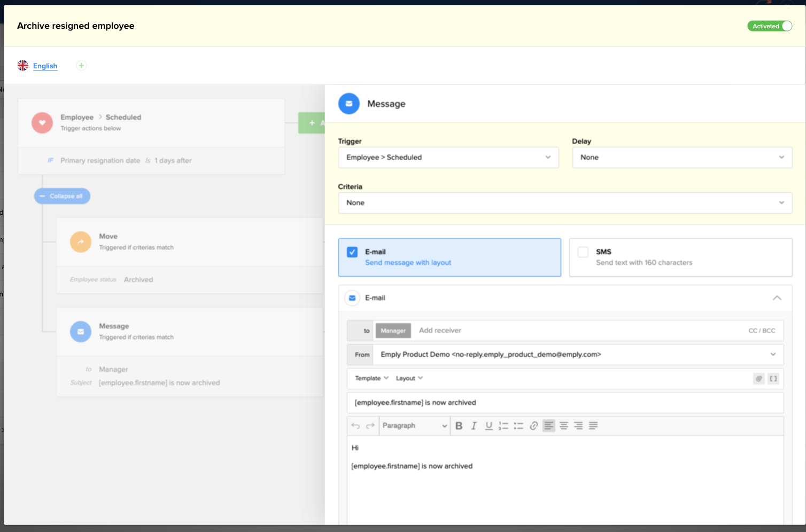Open the Layout menu
The width and height of the screenshot is (806, 532).
(x=409, y=378)
